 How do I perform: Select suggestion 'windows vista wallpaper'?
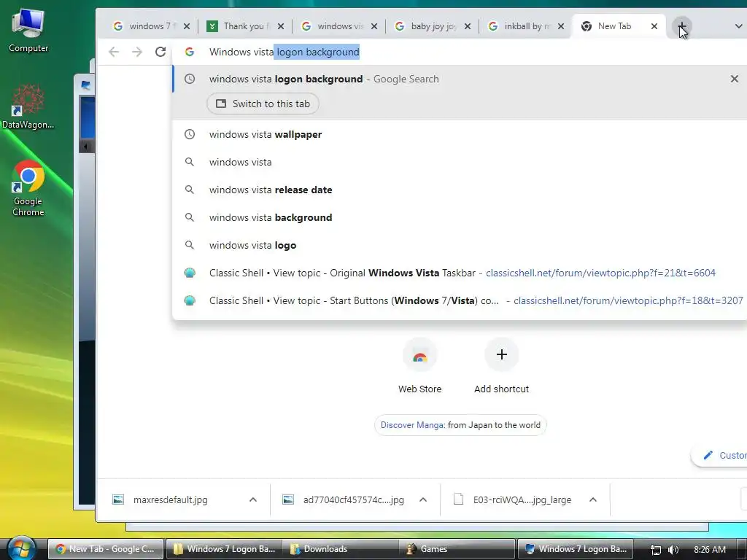click(x=460, y=134)
